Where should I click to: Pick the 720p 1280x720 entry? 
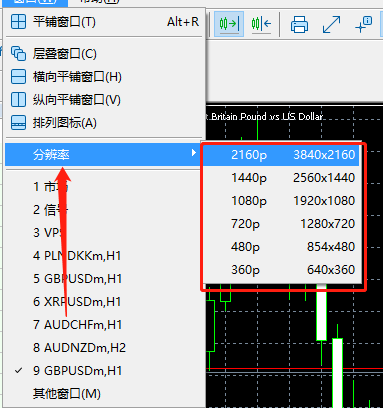coord(282,224)
